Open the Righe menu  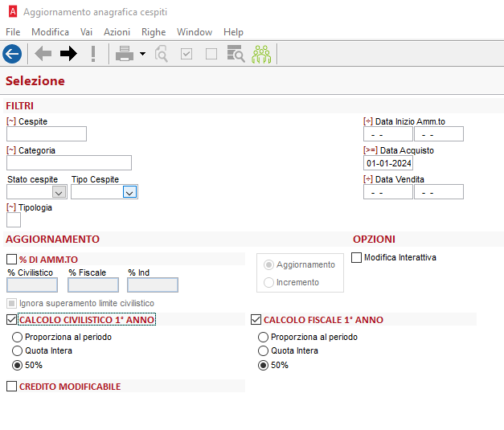tap(154, 32)
